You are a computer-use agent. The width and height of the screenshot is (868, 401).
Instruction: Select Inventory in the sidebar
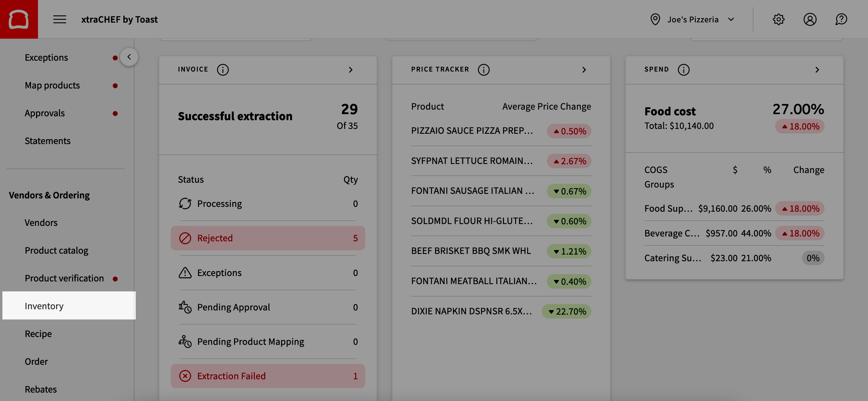click(x=44, y=306)
